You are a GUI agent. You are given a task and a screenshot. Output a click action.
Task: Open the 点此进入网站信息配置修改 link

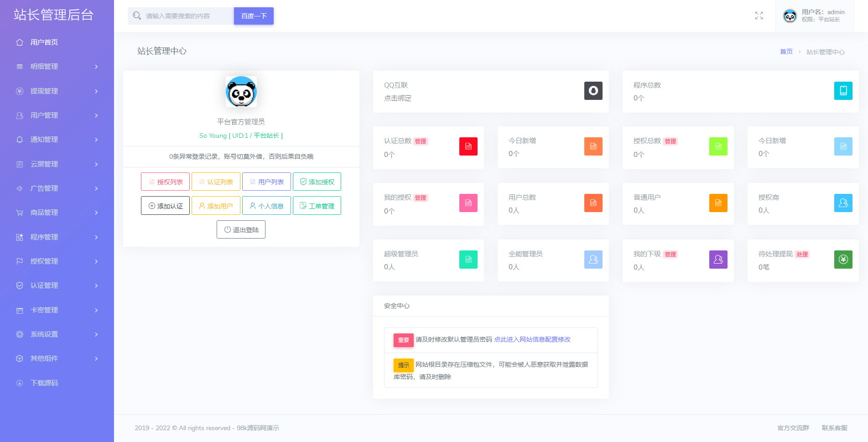[532, 339]
